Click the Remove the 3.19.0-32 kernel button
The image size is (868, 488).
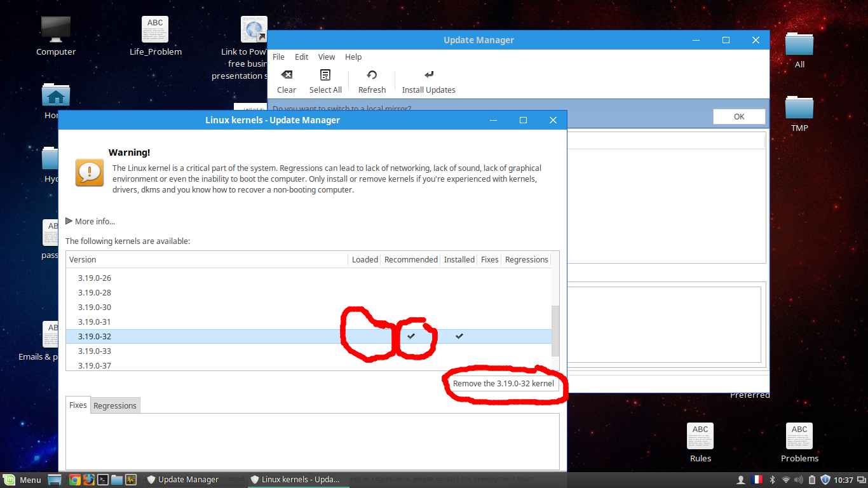503,383
